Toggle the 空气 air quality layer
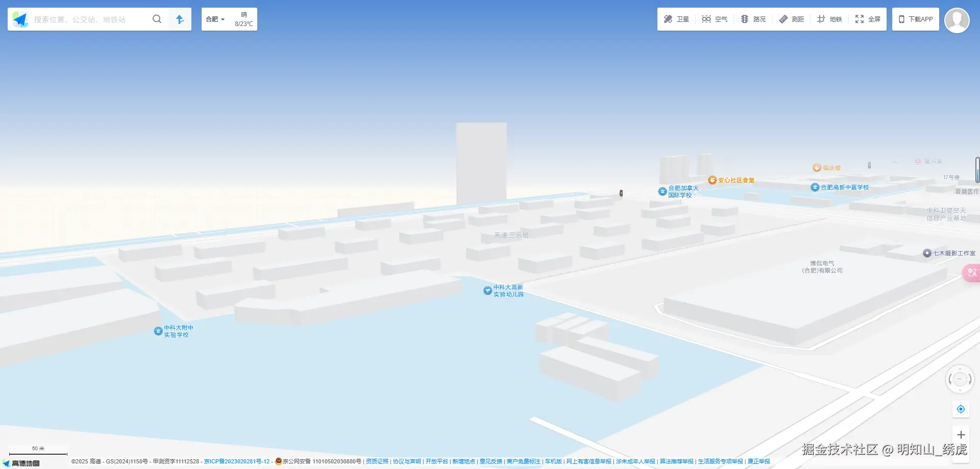Viewport: 980px width, 469px height. [714, 19]
